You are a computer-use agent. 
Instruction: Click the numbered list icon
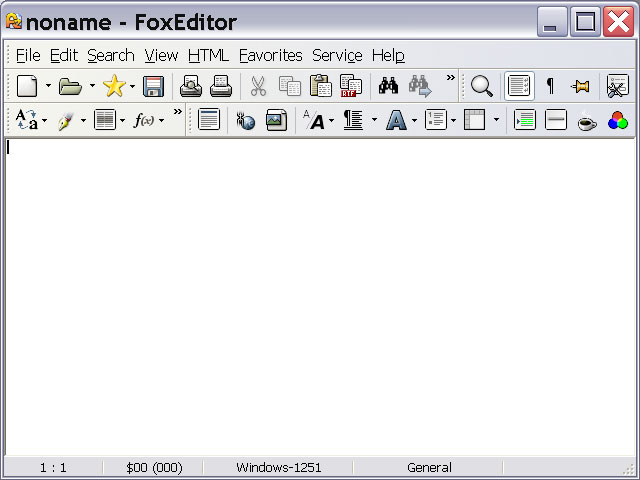click(436, 120)
